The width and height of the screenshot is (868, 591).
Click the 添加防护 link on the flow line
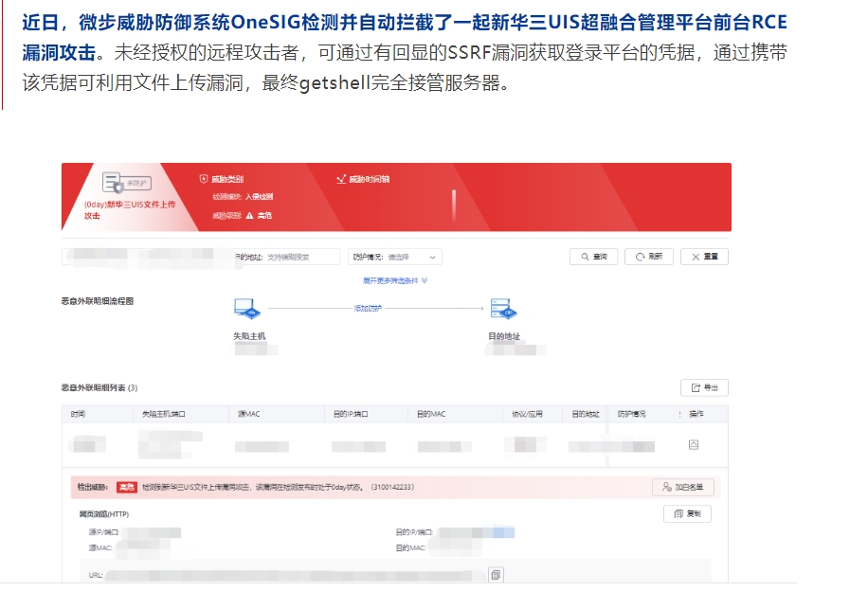(368, 308)
